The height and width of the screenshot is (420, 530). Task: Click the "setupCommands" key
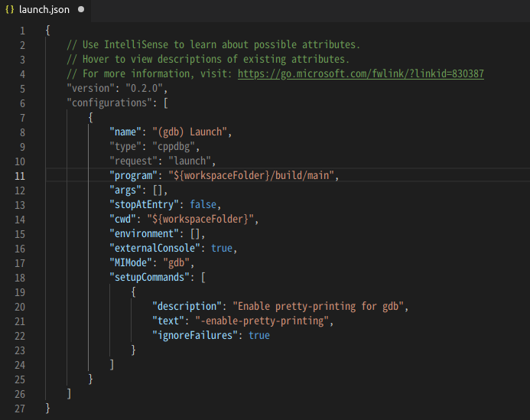(x=149, y=277)
